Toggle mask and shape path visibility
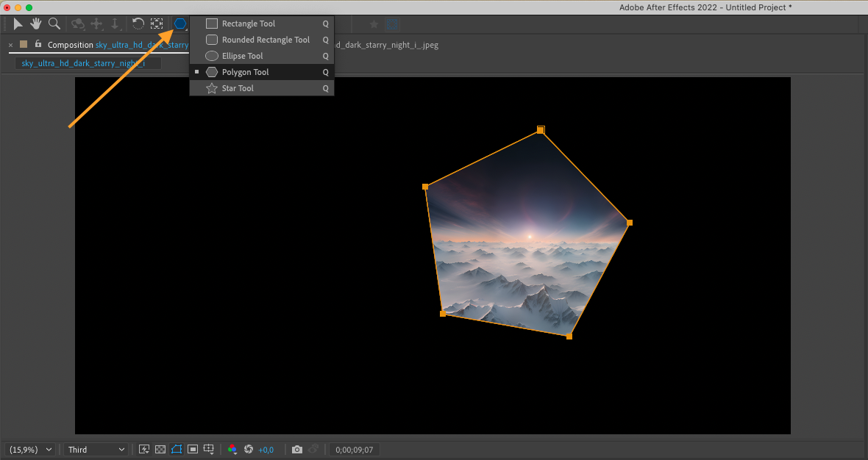This screenshot has height=460, width=868. [x=177, y=450]
